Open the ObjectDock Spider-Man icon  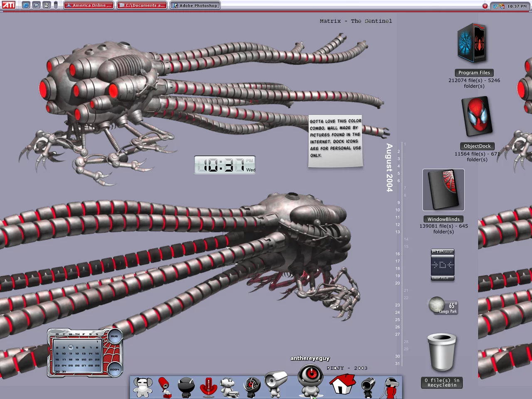[477, 116]
